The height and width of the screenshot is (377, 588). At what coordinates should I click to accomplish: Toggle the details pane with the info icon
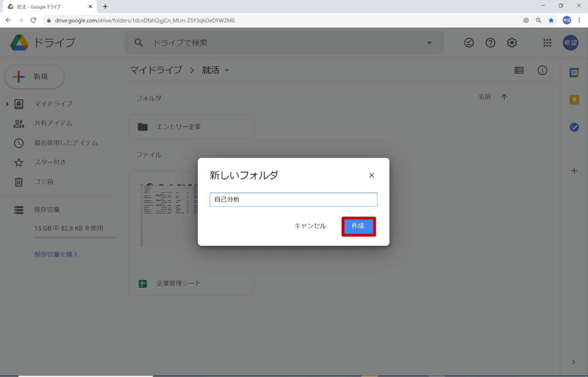(x=542, y=70)
